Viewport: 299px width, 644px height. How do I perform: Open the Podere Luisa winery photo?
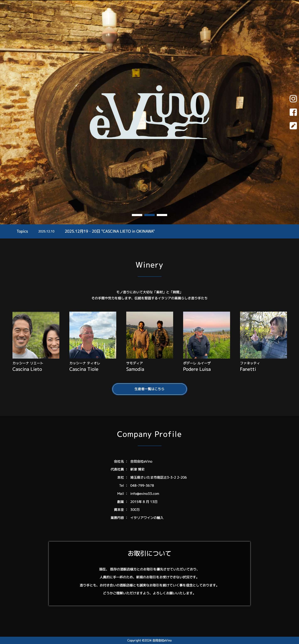click(x=207, y=335)
